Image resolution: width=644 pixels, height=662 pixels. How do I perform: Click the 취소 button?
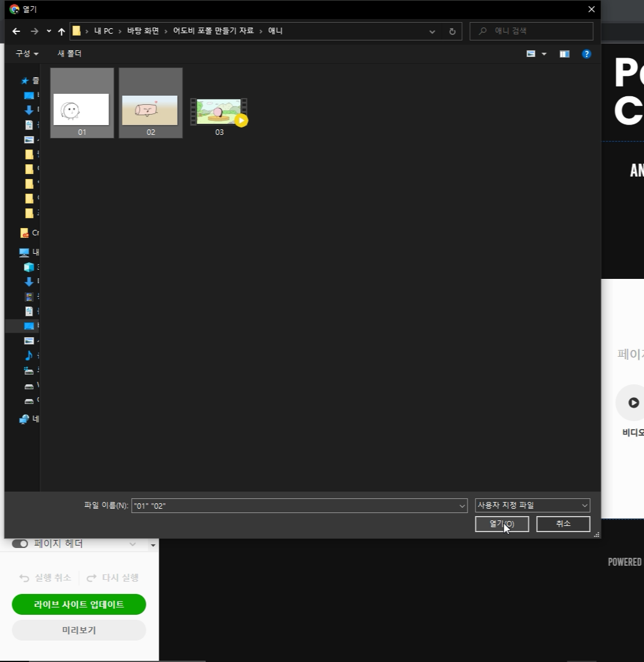[563, 524]
